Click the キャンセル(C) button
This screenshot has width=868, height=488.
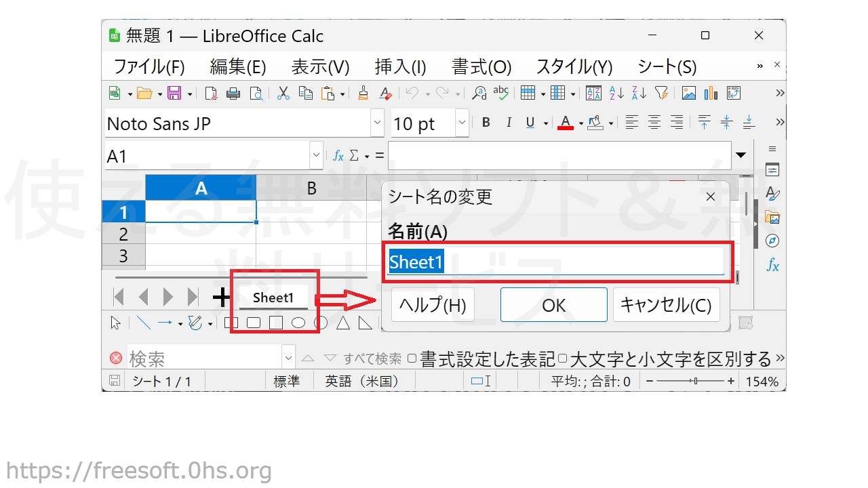(x=666, y=305)
